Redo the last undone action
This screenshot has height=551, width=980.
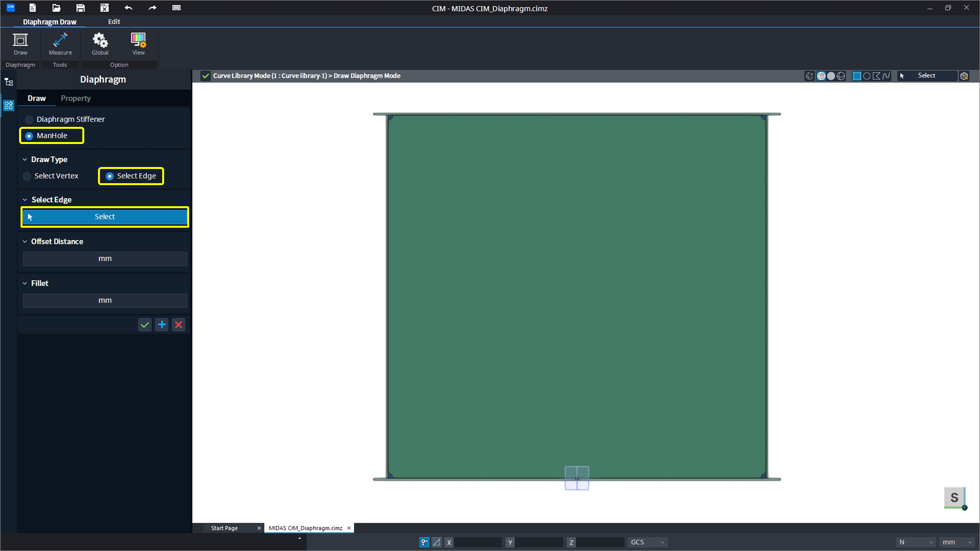152,8
